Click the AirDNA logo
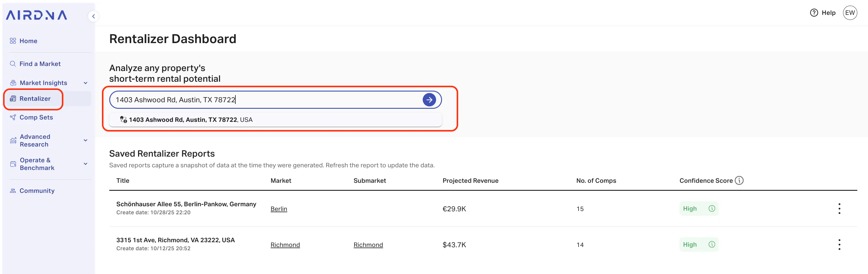This screenshot has width=868, height=274. (37, 15)
